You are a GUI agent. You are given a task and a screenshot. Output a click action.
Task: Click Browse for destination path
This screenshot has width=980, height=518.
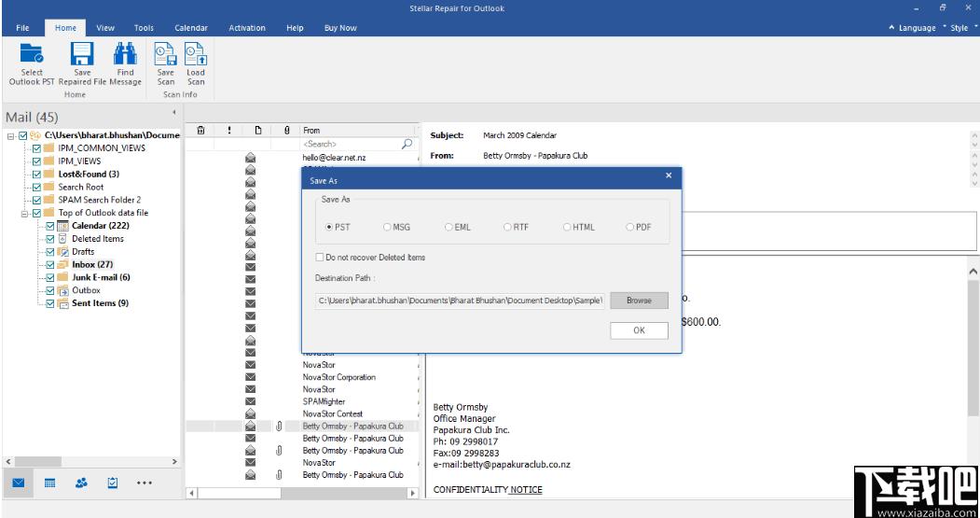(x=639, y=301)
